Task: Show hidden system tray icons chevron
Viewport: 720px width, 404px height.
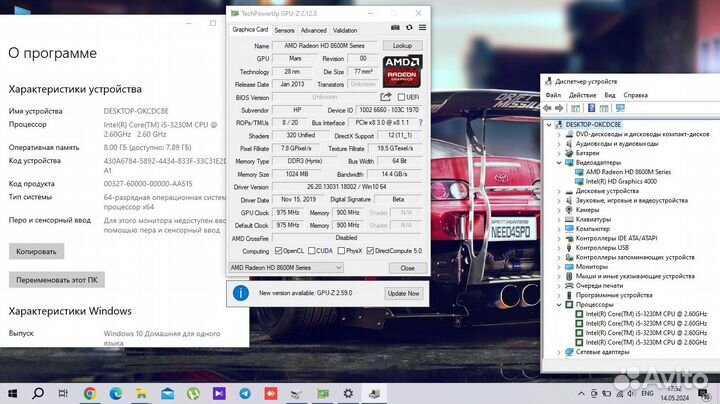Action: 581,393
